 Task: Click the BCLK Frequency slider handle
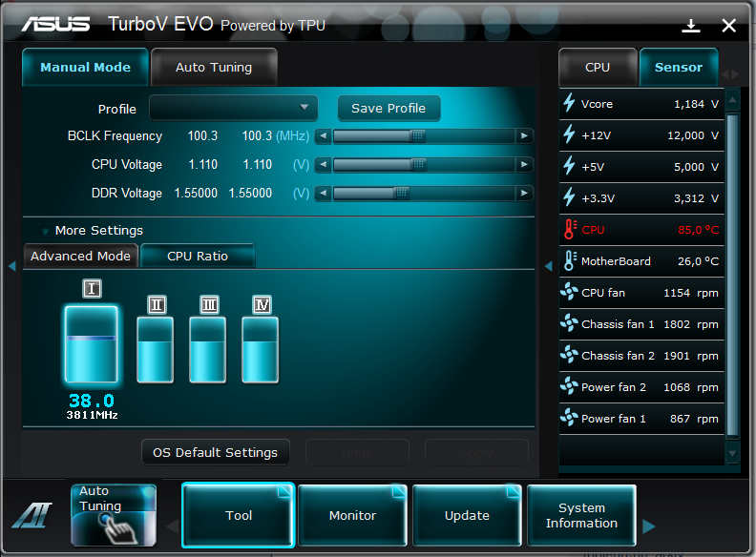[x=418, y=136]
